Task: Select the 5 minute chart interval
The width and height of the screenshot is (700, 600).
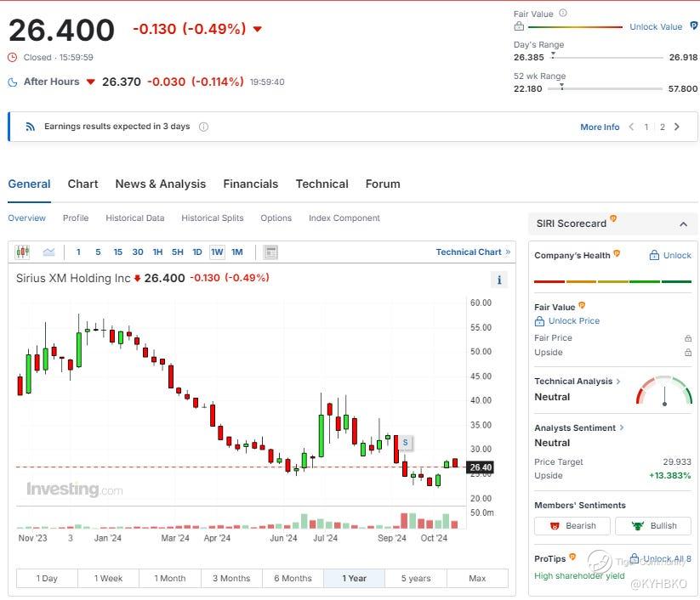Action: click(98, 252)
